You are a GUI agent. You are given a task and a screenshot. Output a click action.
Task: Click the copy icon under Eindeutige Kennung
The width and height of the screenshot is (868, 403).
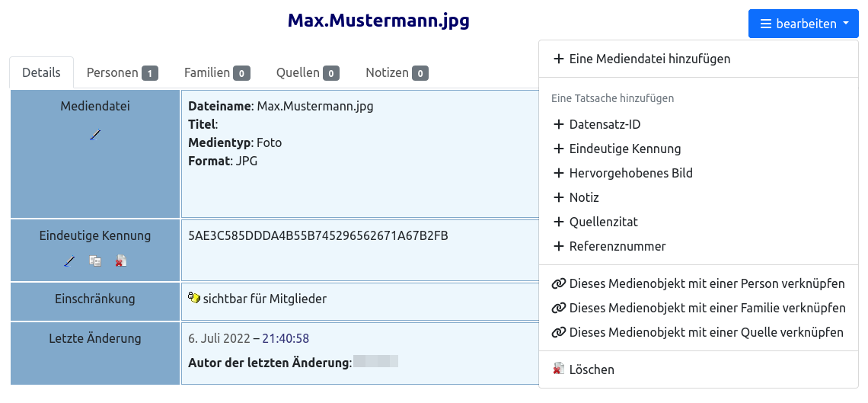[x=95, y=261]
